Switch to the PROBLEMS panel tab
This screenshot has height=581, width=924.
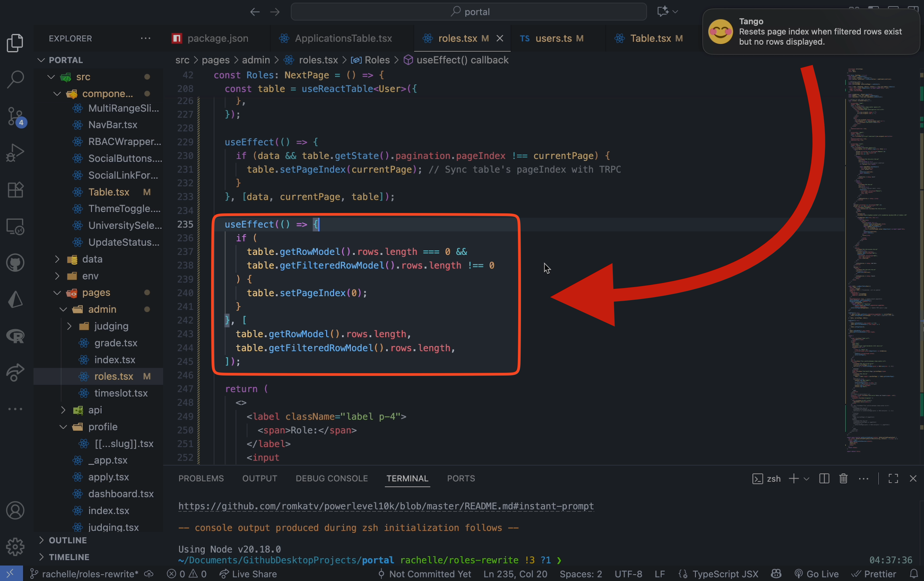(x=201, y=478)
